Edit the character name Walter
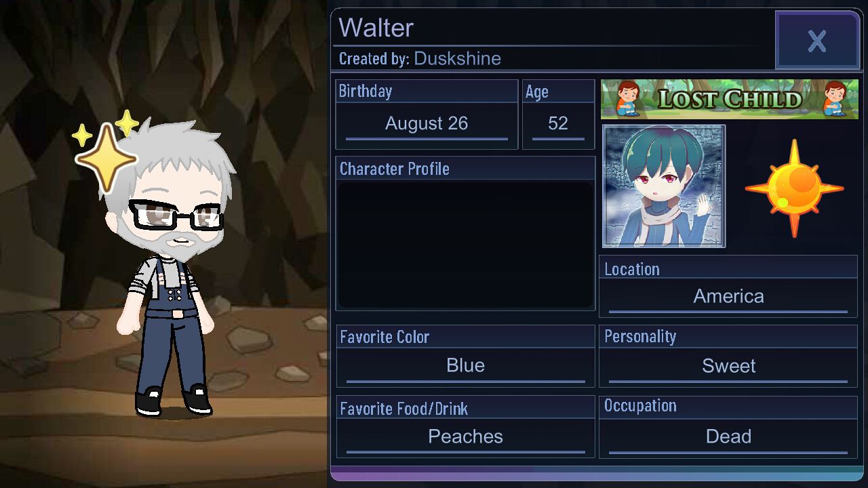This screenshot has height=488, width=868. tap(376, 28)
